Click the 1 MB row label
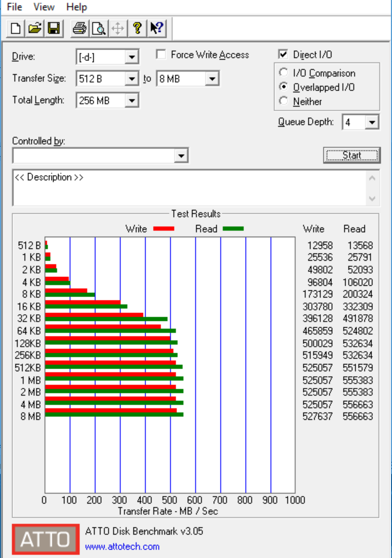Image resolution: width=392 pixels, height=558 pixels. (31, 380)
